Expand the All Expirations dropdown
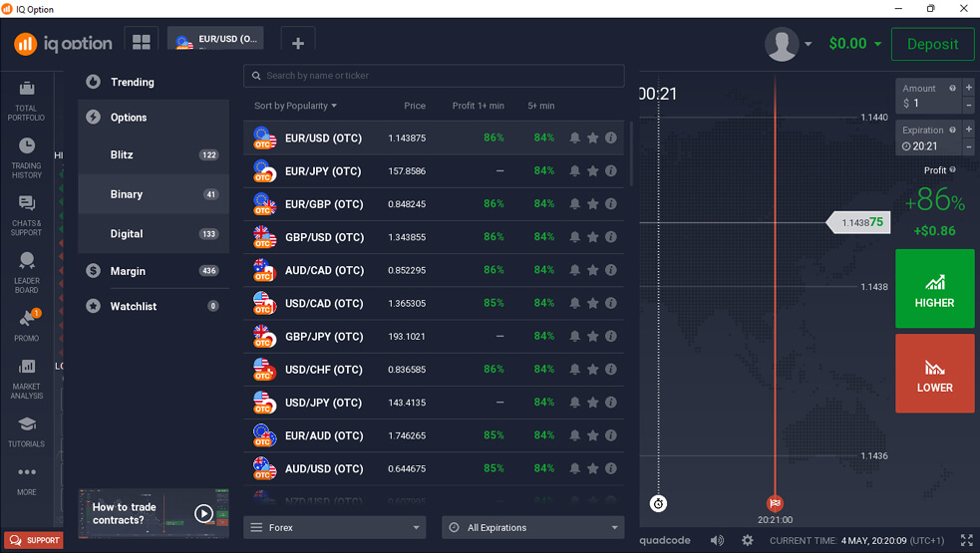This screenshot has height=553, width=980. 532,527
